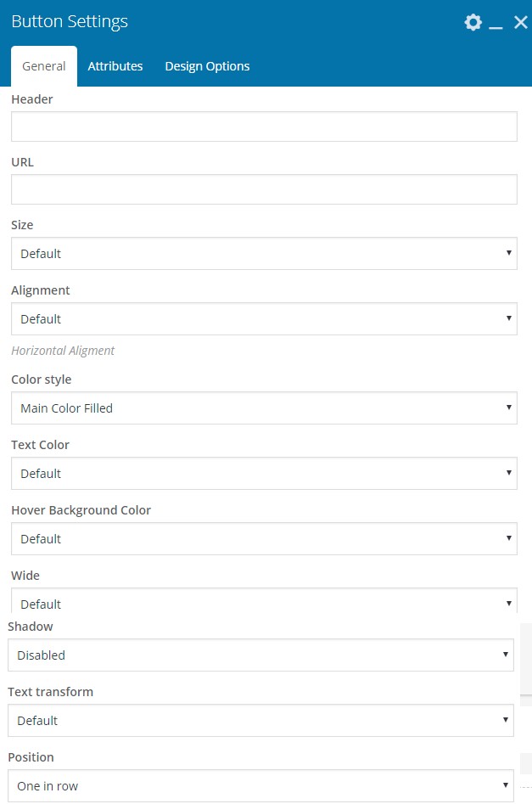Expand the Text Color dropdown
Screen dimensions: 532x804
click(x=264, y=473)
